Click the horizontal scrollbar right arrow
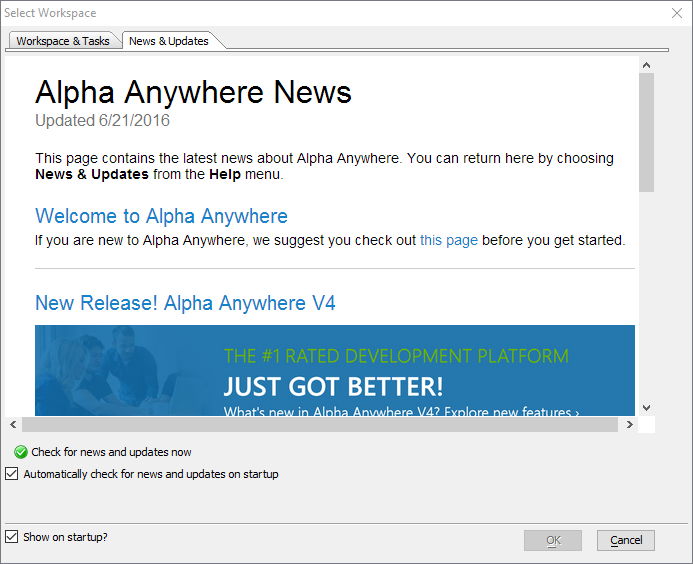This screenshot has width=693, height=564. 629,424
